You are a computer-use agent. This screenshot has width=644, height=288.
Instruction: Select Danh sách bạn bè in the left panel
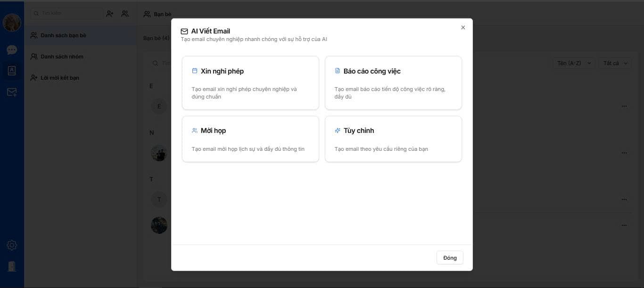click(x=80, y=35)
